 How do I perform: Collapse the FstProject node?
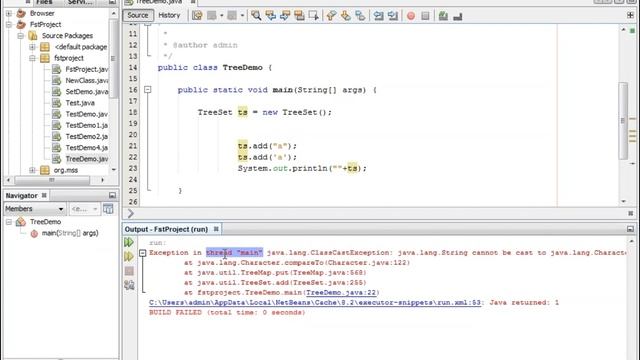[9, 24]
